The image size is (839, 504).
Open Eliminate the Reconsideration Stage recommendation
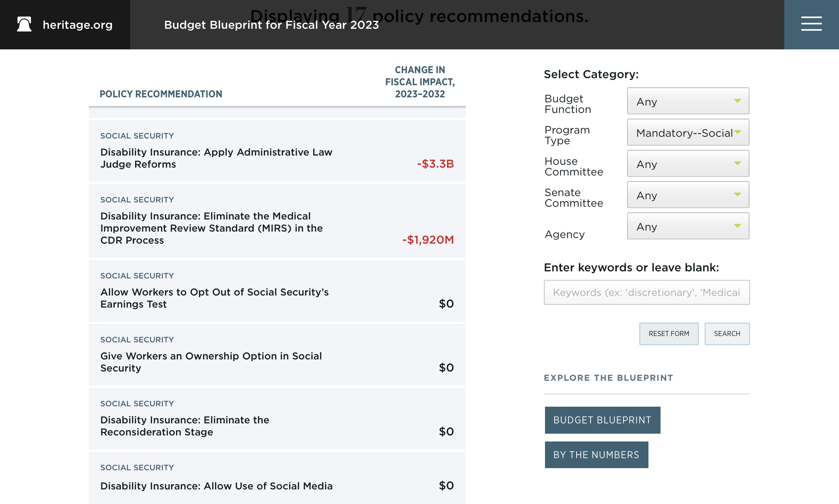[185, 426]
